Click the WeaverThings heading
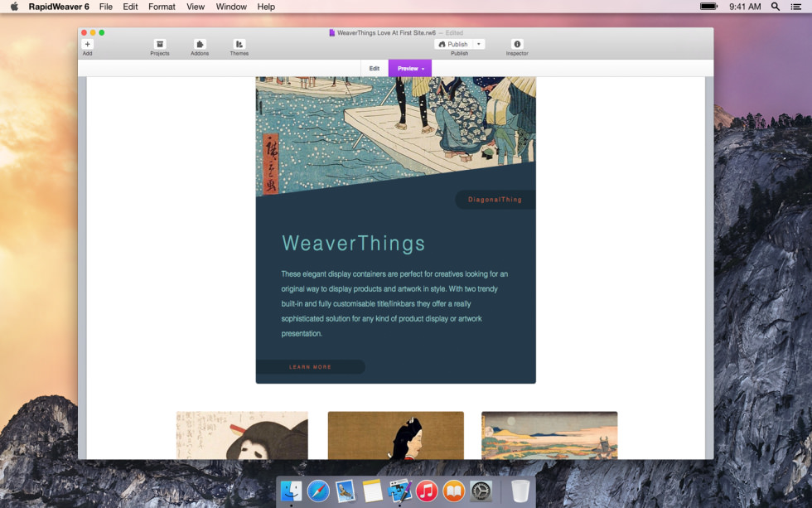The width and height of the screenshot is (812, 508). point(353,244)
